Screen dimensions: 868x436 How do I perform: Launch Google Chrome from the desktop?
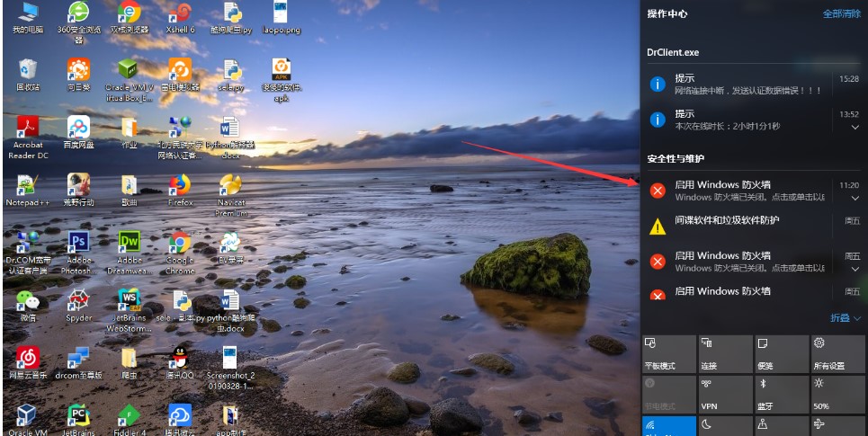point(180,243)
